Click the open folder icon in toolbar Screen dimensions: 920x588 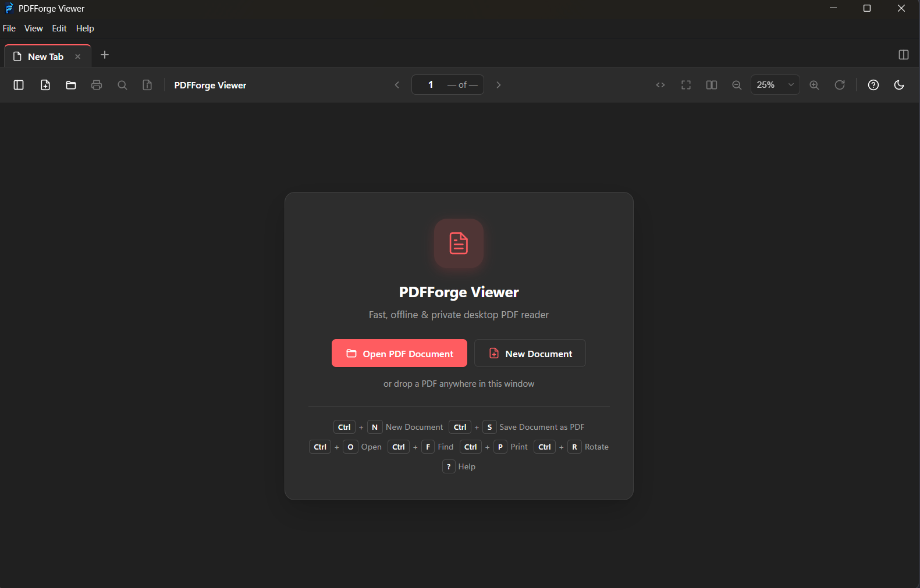click(x=71, y=85)
